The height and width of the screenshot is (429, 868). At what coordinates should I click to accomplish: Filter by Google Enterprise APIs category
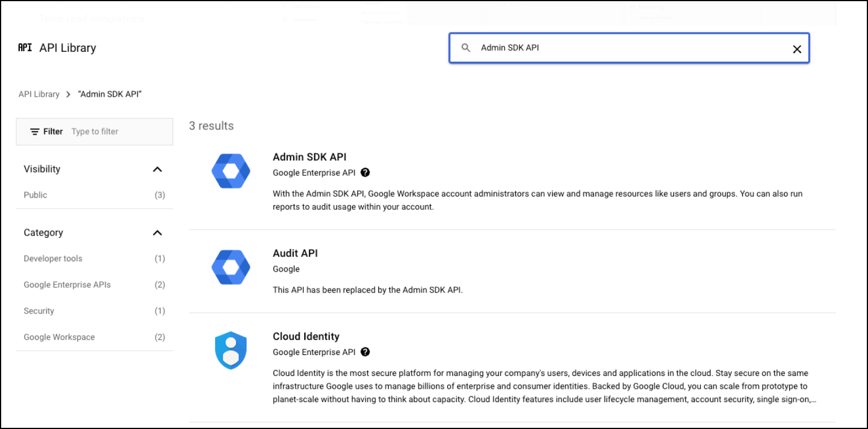67,285
